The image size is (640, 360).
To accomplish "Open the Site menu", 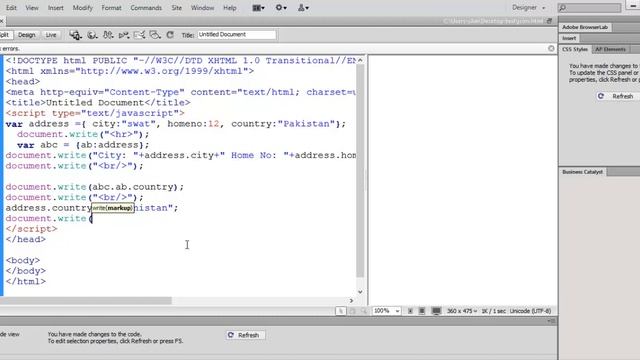I will tap(177, 8).
